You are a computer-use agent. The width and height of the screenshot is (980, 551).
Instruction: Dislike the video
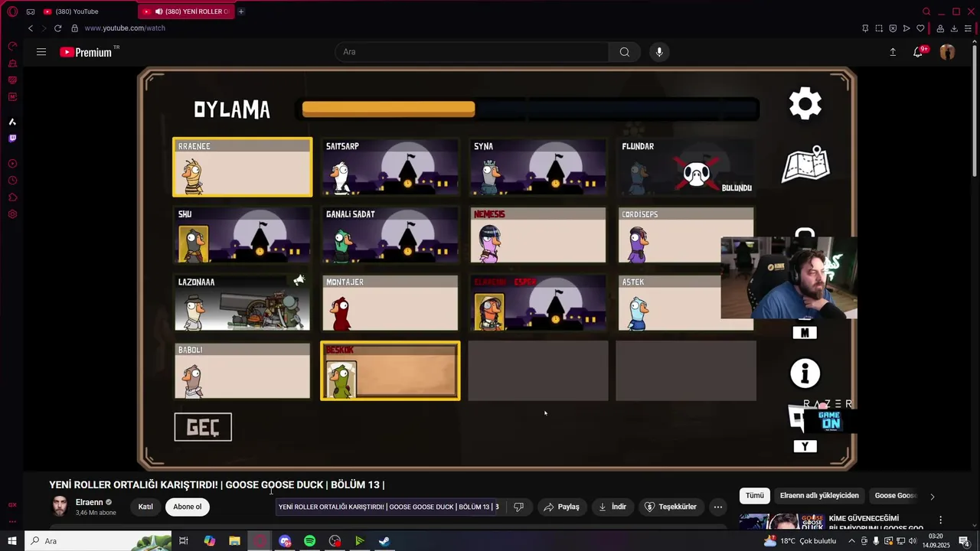[x=518, y=507]
